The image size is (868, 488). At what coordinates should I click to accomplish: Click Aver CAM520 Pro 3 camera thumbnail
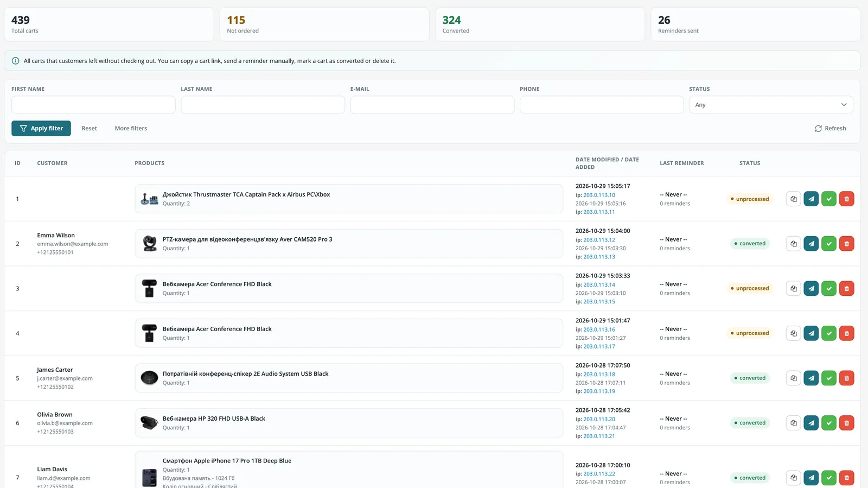[x=149, y=244]
